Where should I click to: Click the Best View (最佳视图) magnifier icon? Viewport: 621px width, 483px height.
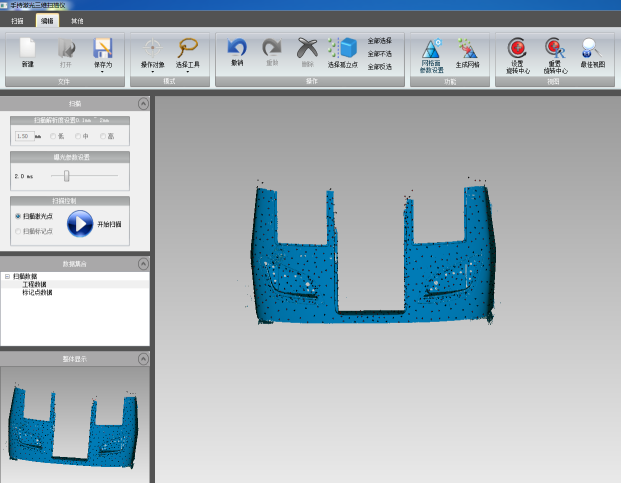pos(591,48)
